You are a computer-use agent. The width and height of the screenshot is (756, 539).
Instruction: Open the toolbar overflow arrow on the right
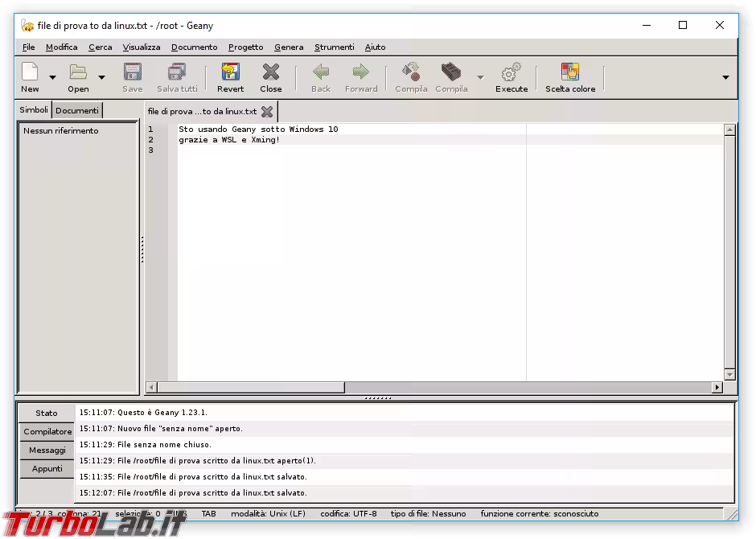coord(725,76)
